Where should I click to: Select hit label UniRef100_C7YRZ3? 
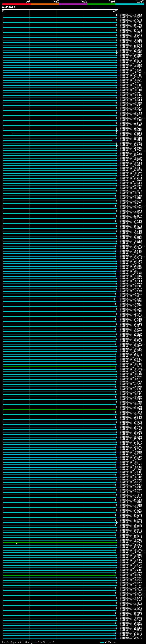(x=131, y=153)
